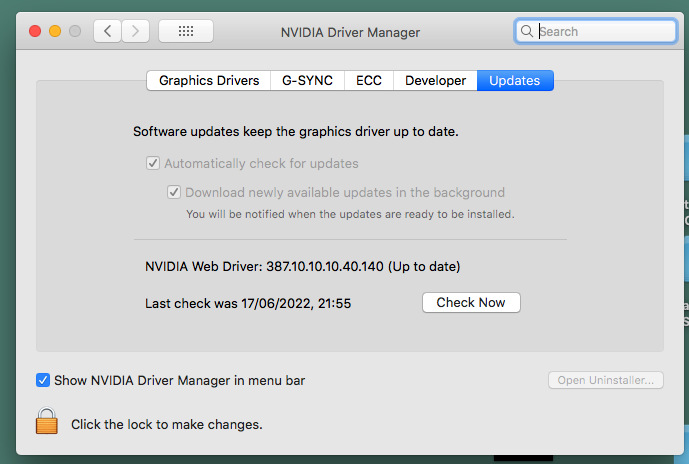Toggle Automatically check for updates checkbox
The image size is (689, 464).
(152, 163)
